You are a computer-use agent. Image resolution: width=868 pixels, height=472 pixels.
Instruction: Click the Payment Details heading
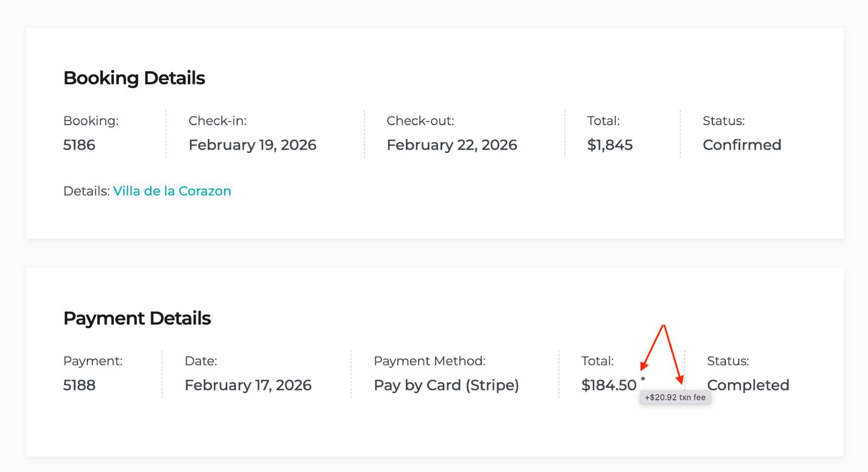click(x=137, y=318)
